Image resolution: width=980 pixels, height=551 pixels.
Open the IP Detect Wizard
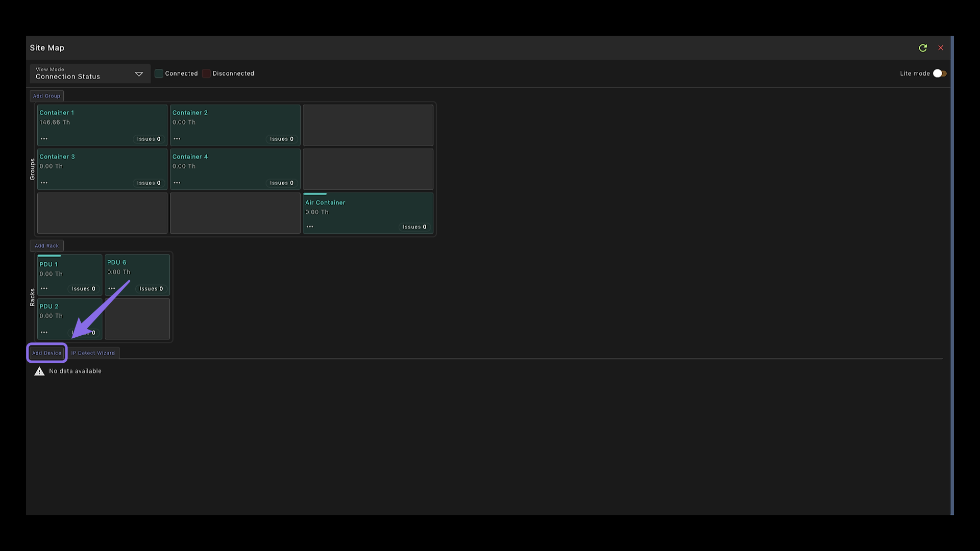pyautogui.click(x=93, y=353)
